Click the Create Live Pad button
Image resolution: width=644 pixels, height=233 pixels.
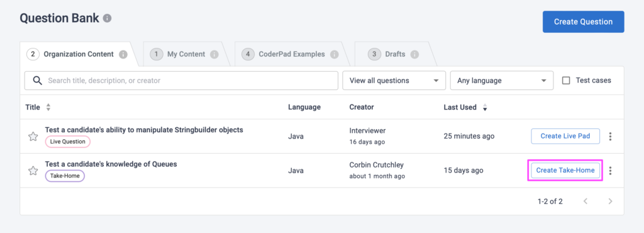click(x=565, y=136)
